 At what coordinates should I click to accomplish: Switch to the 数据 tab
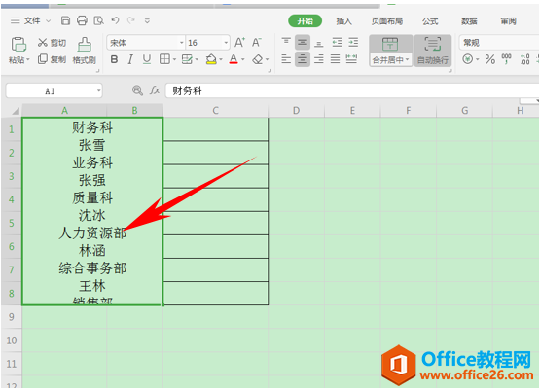click(469, 21)
